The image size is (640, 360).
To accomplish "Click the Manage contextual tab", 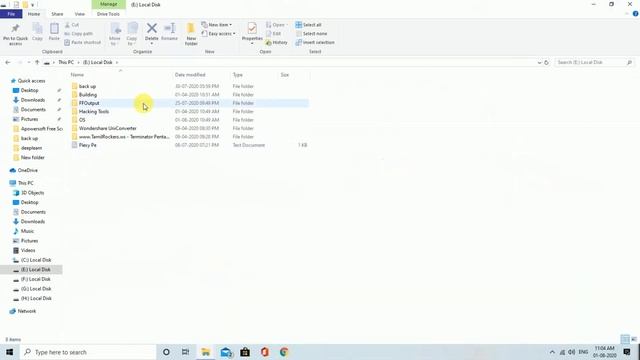I will 109,4.
